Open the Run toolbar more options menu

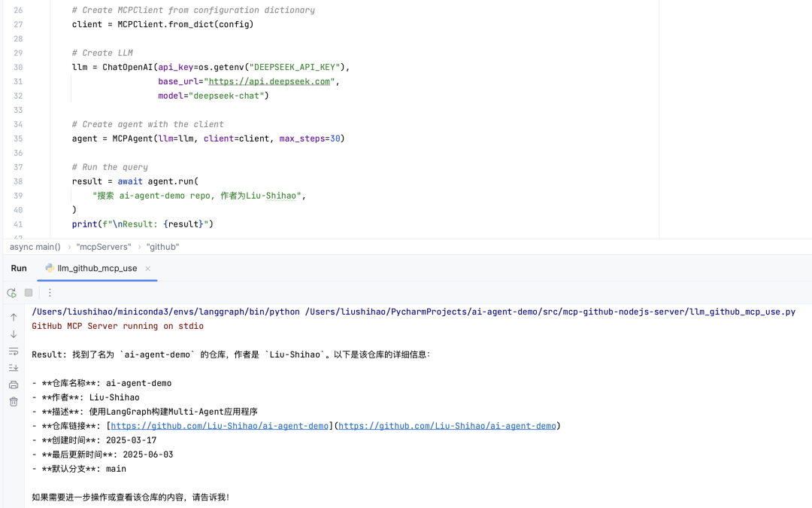click(x=50, y=293)
